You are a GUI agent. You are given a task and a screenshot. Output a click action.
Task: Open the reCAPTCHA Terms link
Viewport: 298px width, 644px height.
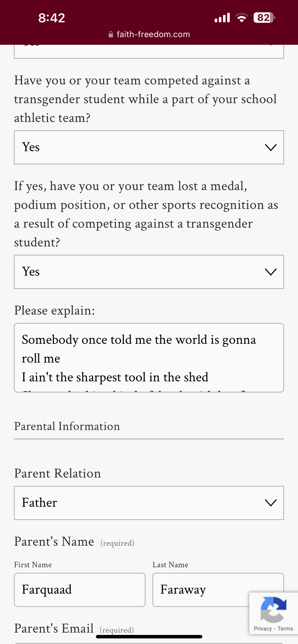(x=285, y=629)
